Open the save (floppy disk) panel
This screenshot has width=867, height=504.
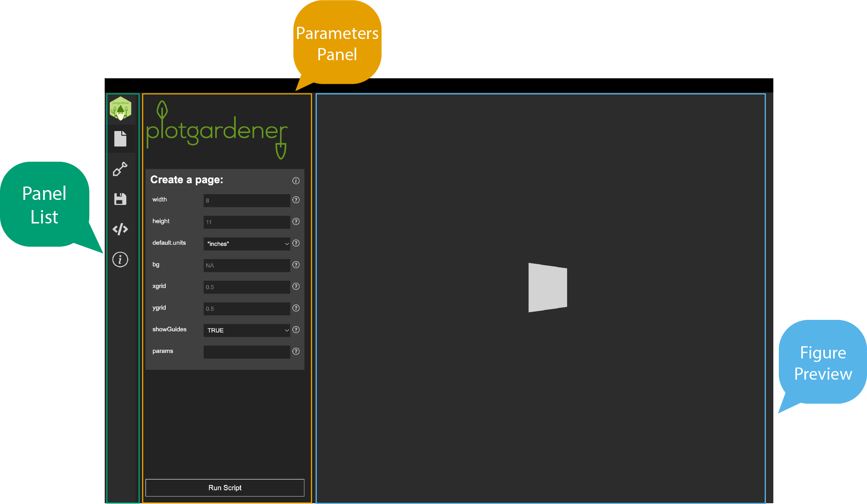pos(120,199)
